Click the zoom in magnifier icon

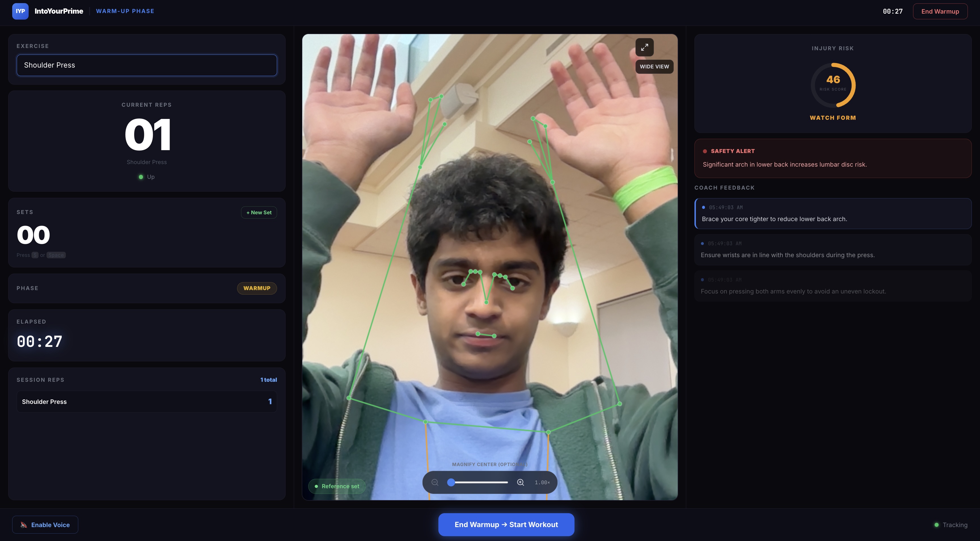[x=520, y=482]
